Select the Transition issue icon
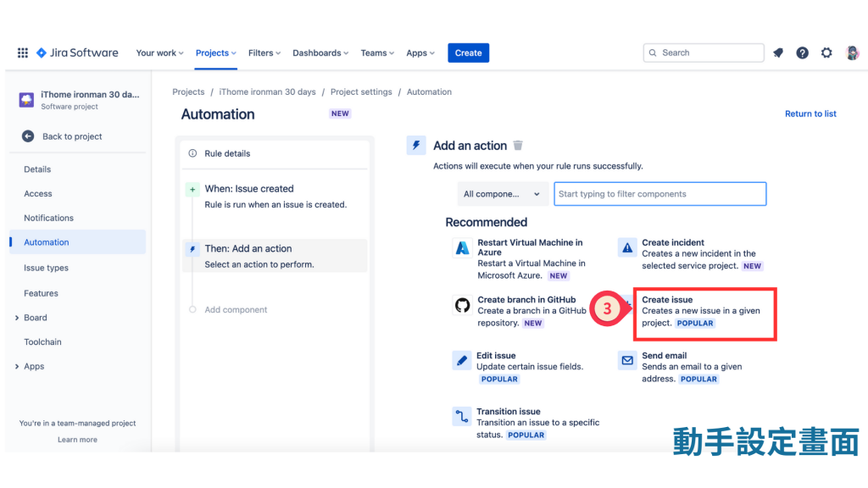This screenshot has width=868, height=488. [x=461, y=416]
